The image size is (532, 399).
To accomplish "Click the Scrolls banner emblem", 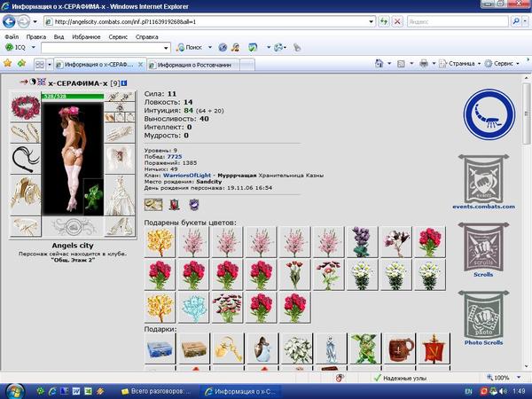I will click(x=483, y=246).
